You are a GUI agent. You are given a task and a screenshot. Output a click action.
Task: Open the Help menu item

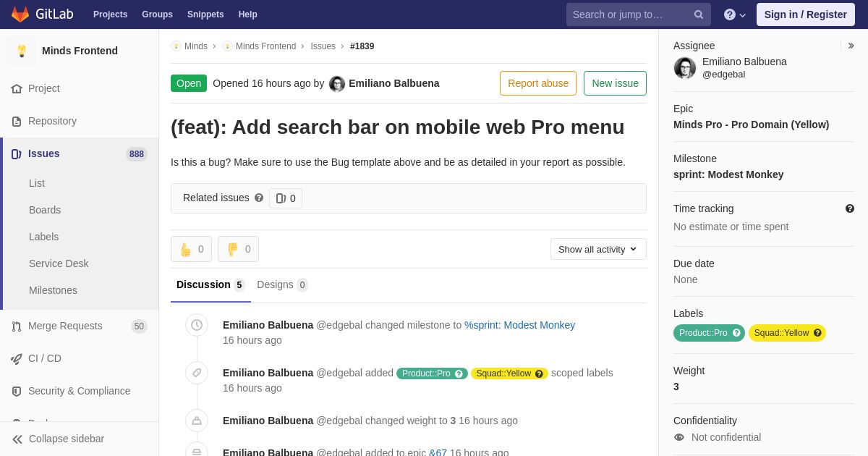[x=248, y=14]
